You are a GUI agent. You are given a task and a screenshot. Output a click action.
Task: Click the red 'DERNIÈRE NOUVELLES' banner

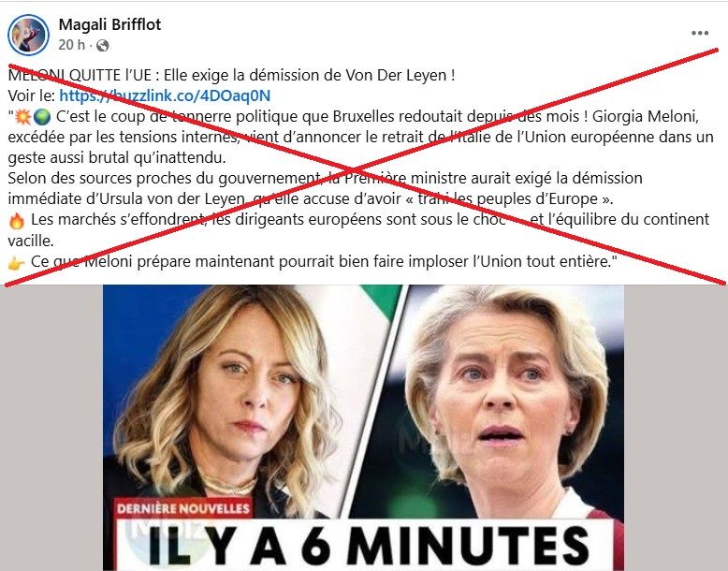click(182, 508)
